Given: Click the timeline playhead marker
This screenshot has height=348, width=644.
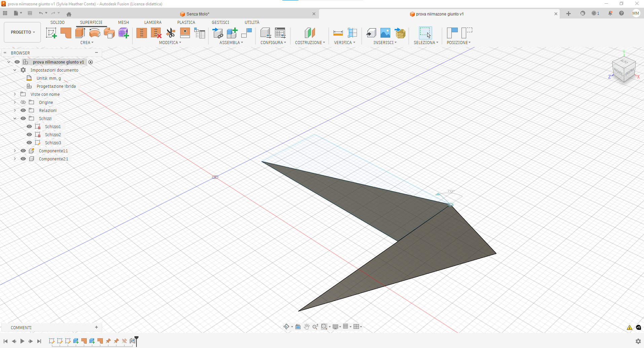Looking at the screenshot, I should 136,339.
